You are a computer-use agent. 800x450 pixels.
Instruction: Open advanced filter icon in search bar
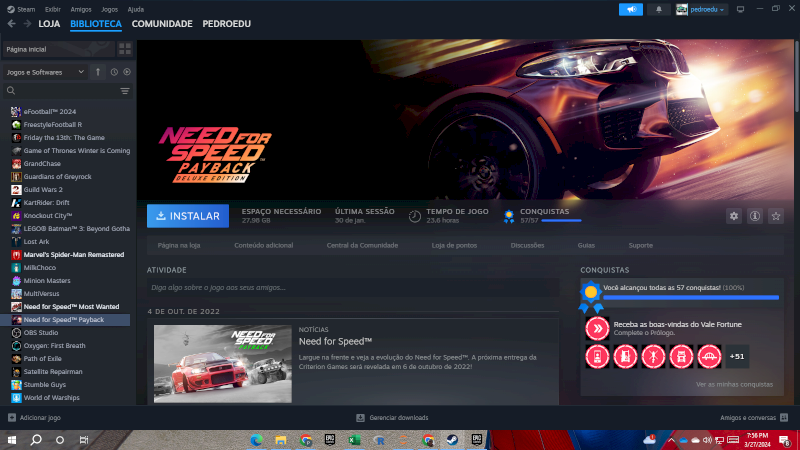pos(125,91)
